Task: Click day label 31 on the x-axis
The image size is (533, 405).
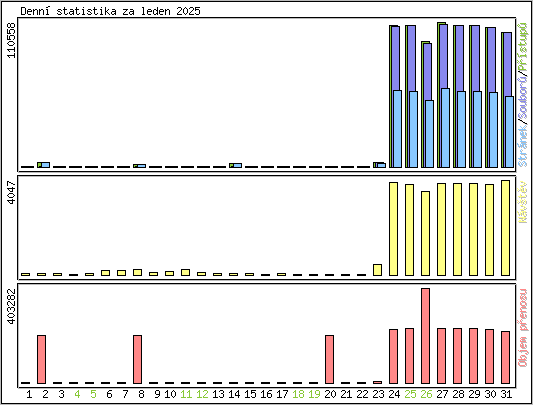Action: (506, 394)
